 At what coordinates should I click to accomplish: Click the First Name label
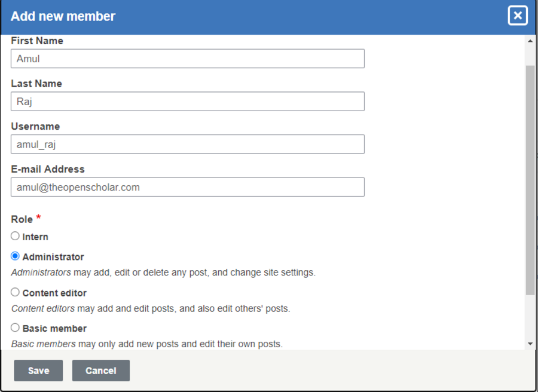pos(37,41)
